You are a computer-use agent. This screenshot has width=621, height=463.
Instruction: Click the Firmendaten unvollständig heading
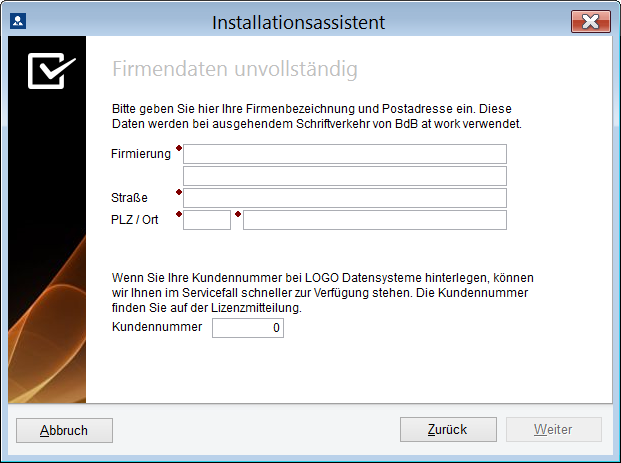coord(235,69)
